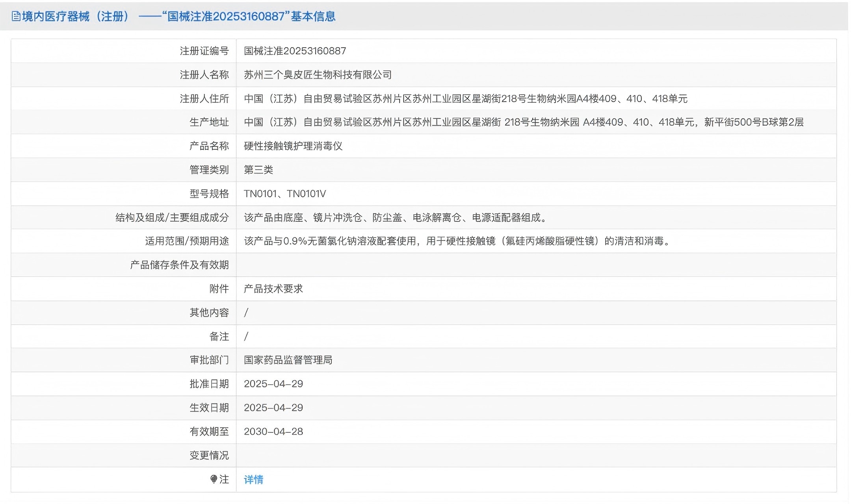Screen dimensions: 851x504
Task: Click the 生效日期 row label
Action: (209, 408)
